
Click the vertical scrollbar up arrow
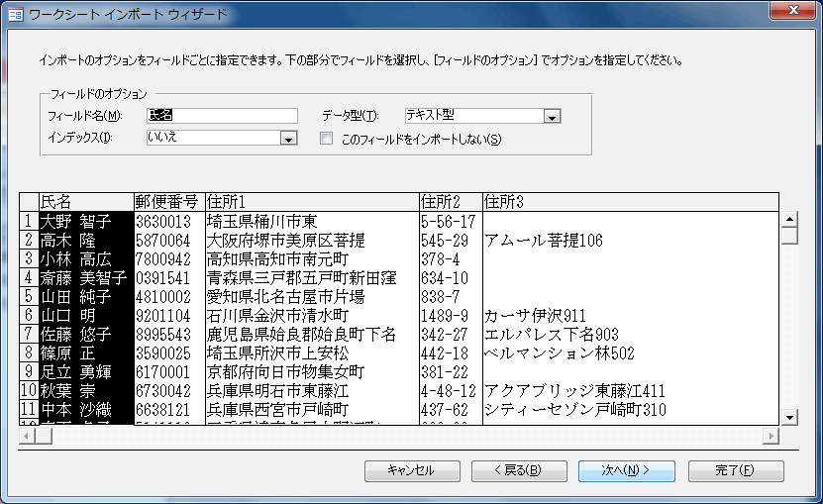point(789,219)
